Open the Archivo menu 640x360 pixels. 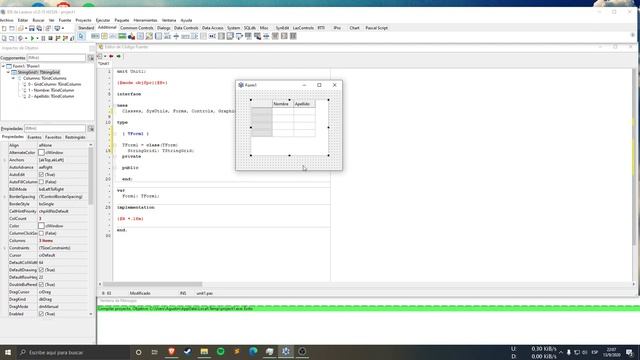click(x=6, y=20)
